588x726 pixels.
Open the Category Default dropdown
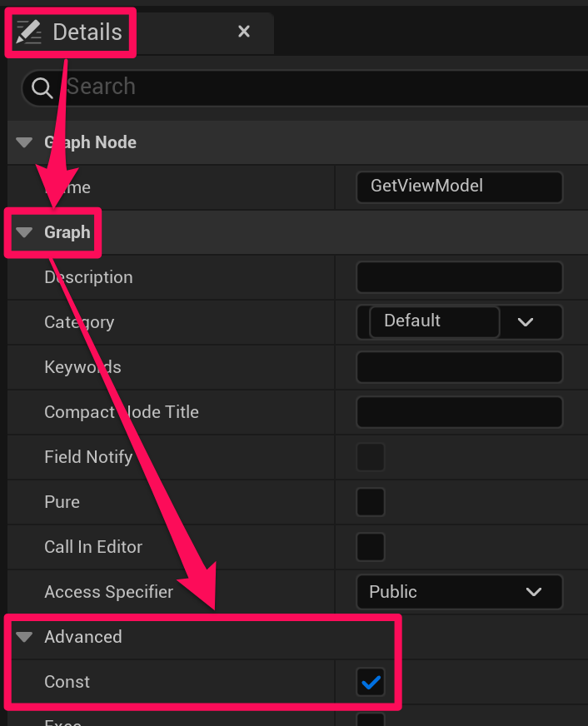(434, 321)
